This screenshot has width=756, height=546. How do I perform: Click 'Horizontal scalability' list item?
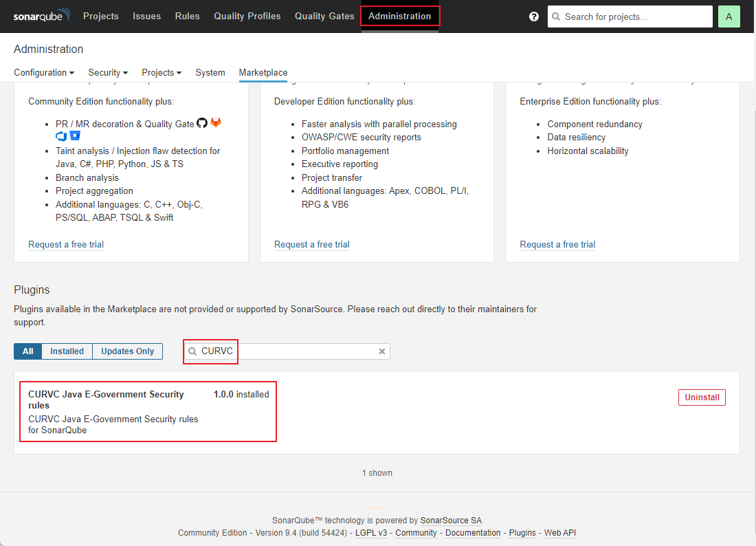588,151
